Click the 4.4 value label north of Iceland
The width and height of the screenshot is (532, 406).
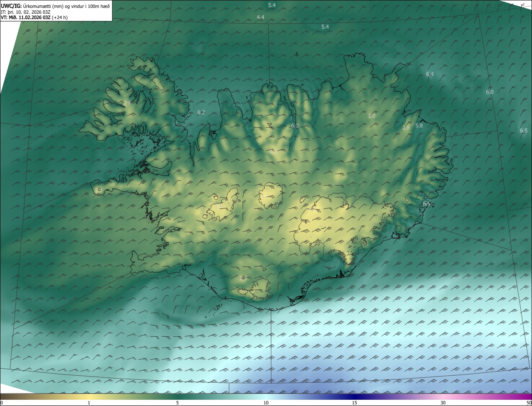261,17
